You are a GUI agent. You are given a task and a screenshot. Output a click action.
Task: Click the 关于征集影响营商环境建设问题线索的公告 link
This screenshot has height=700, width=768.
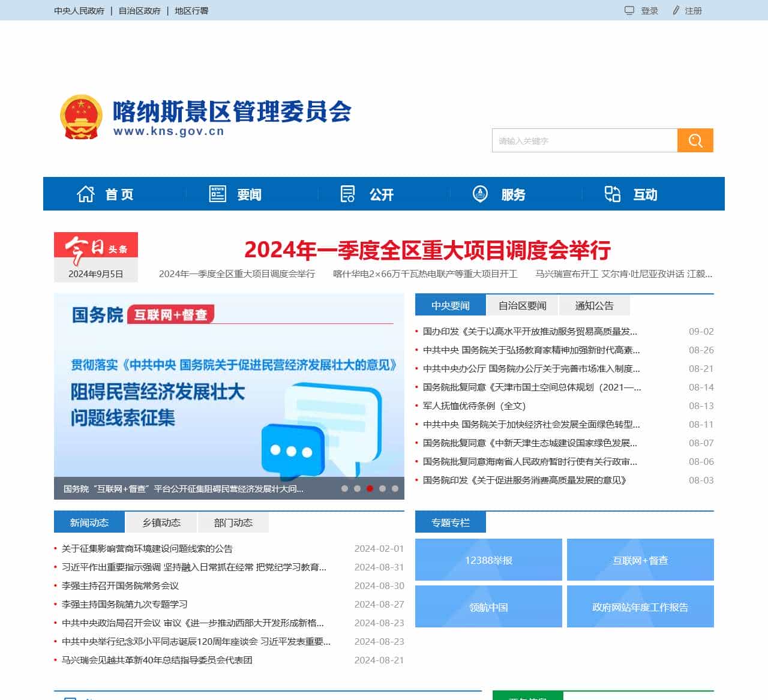coord(148,548)
